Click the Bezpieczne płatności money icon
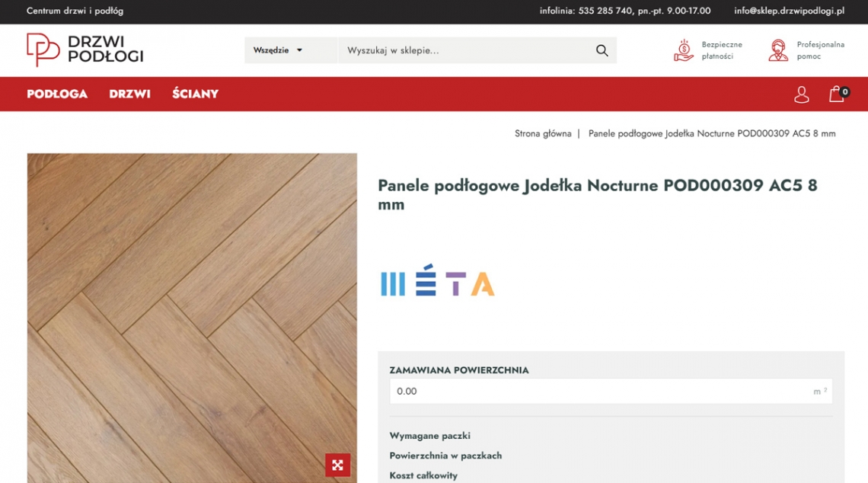Screen dimensions: 868x483 683,50
